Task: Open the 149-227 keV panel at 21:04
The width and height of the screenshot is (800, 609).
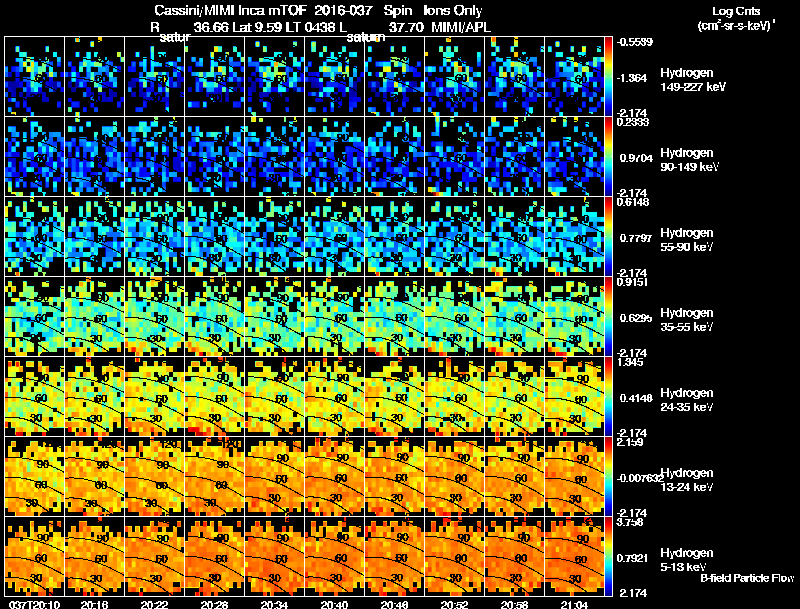Action: [x=574, y=77]
